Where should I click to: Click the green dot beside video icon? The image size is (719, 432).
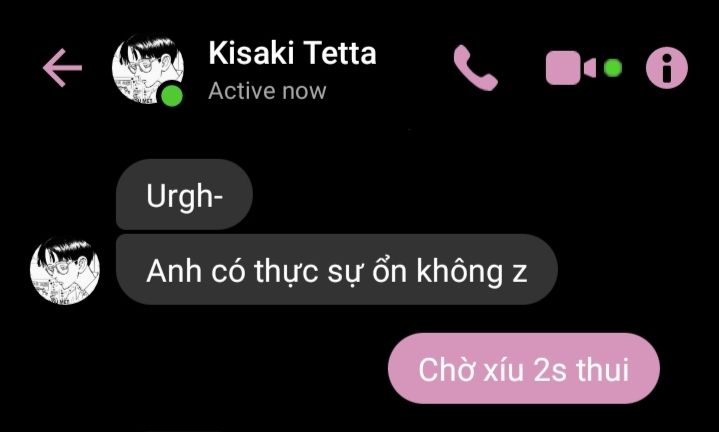click(x=613, y=68)
